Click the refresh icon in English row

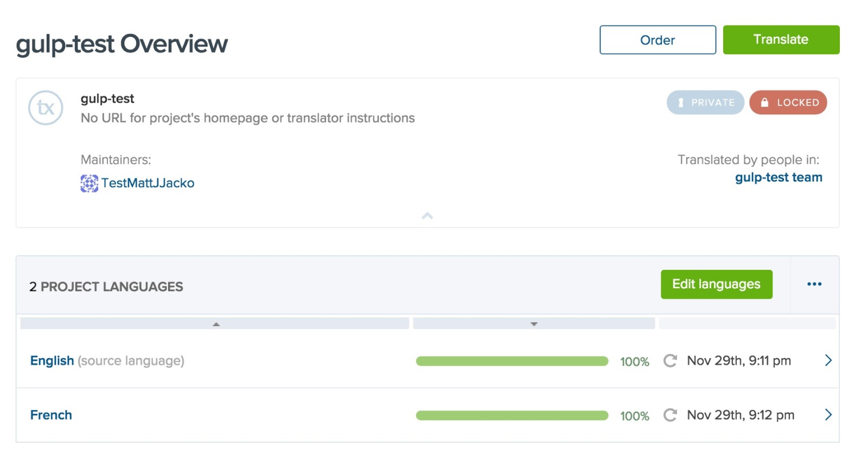click(x=670, y=361)
